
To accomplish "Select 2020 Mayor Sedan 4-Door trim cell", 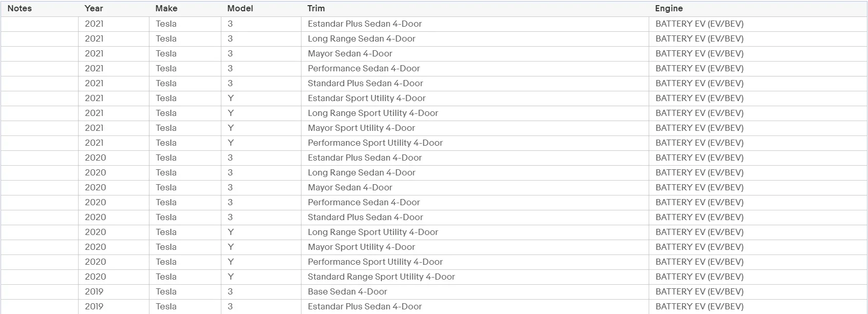I will (350, 187).
